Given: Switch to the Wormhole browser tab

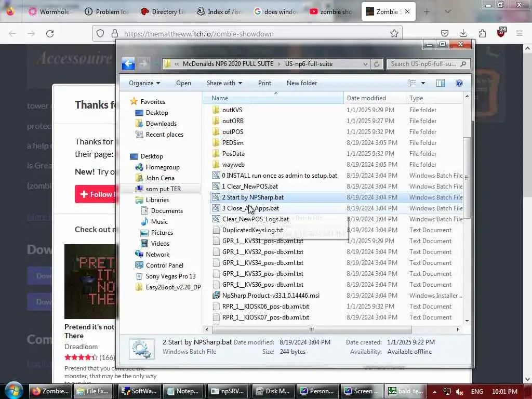Looking at the screenshot, I should (50, 11).
